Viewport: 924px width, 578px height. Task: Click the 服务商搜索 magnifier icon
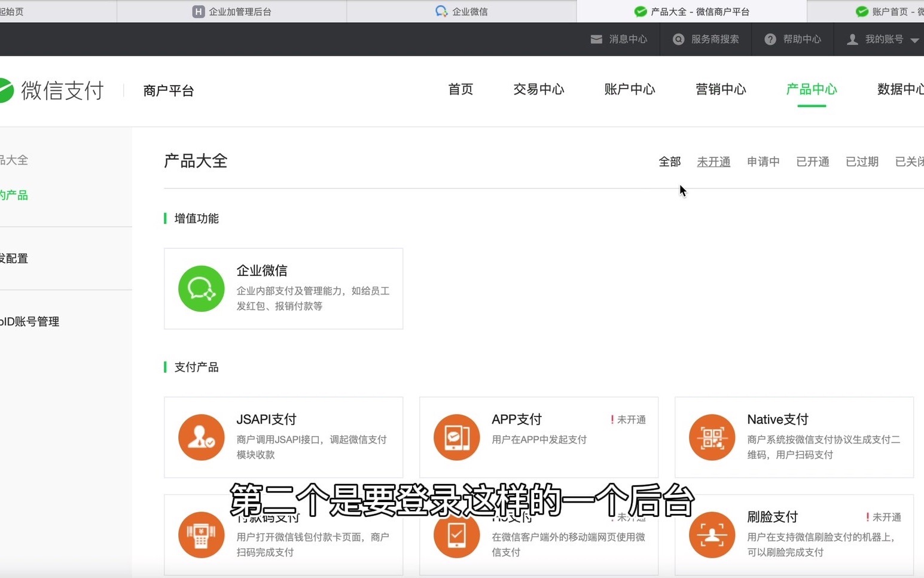679,39
